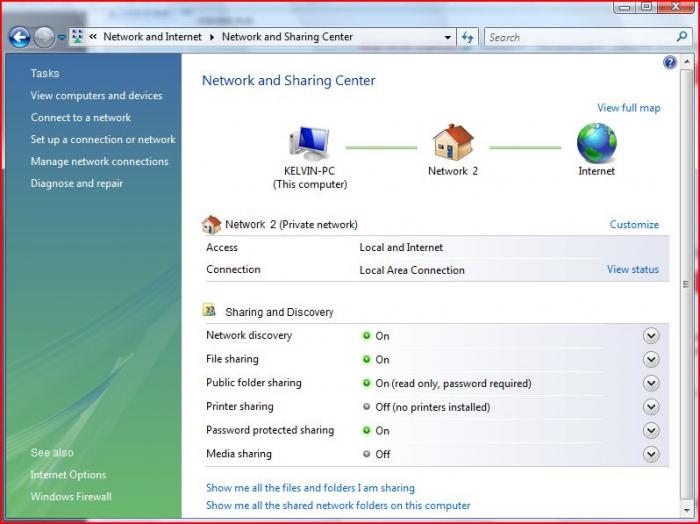Click the gray Off indicator for Media sharing
This screenshot has width=700, height=524.
(367, 454)
